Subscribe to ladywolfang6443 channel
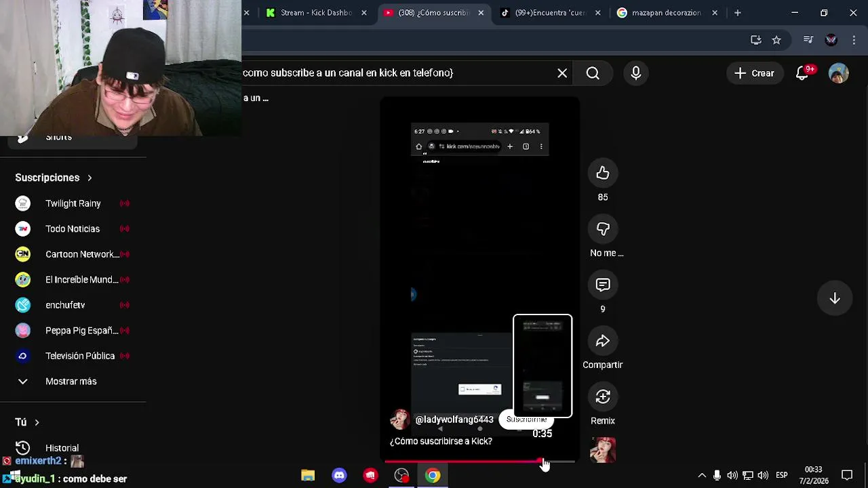The width and height of the screenshot is (868, 488). click(x=526, y=420)
